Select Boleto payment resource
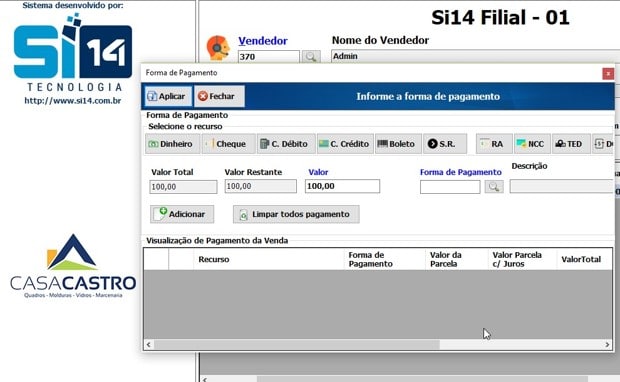620x382 pixels. pos(398,144)
